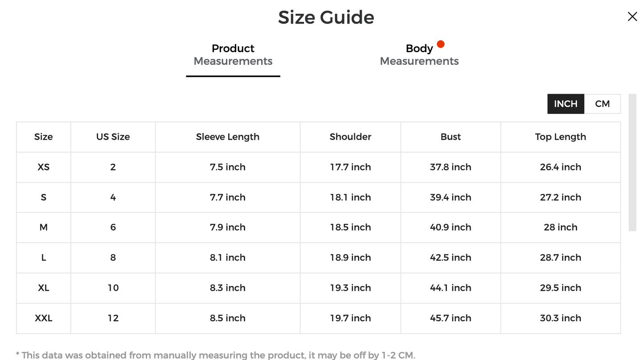
Task: Click the Shoulder column header
Action: 350,137
